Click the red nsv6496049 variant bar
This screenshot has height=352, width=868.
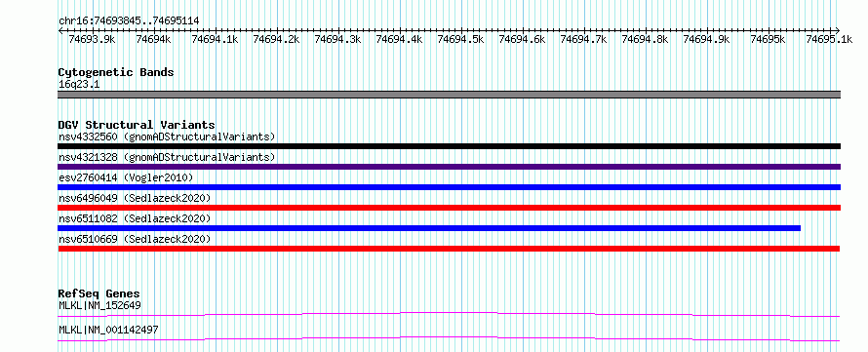click(450, 208)
